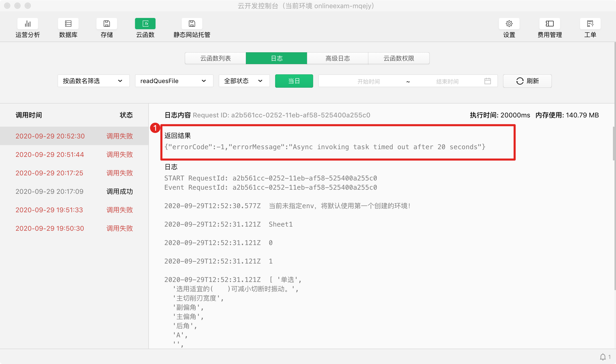
Task: Switch to the 云函数权限 tab
Action: 399,58
